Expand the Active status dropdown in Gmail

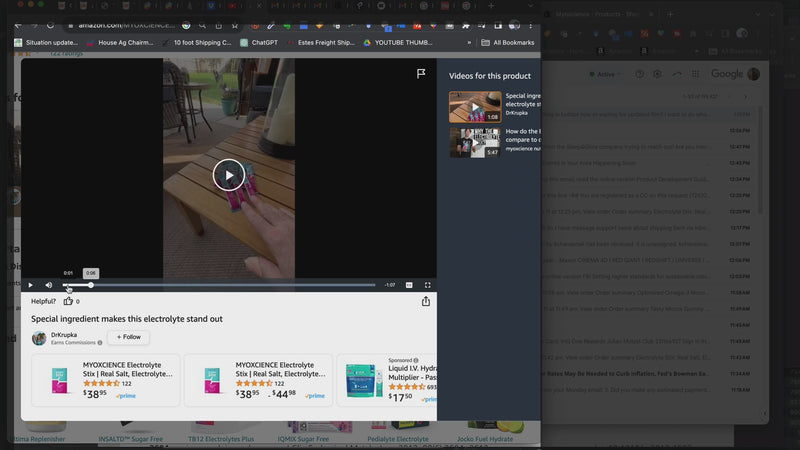pos(605,74)
